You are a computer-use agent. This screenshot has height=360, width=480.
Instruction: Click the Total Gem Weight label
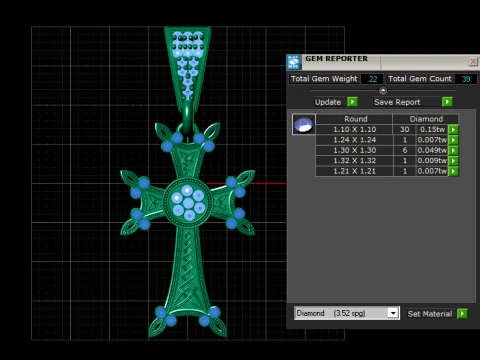coord(324,79)
